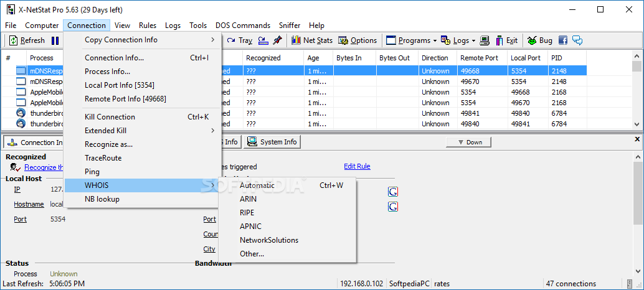This screenshot has width=644, height=290.
Task: Click the Direction column header
Action: [x=438, y=58]
